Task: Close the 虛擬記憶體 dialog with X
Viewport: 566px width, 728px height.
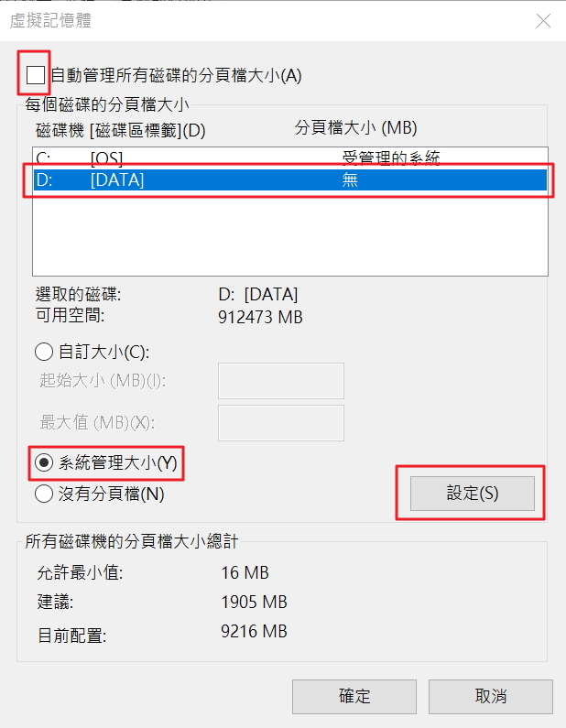Action: pyautogui.click(x=543, y=20)
